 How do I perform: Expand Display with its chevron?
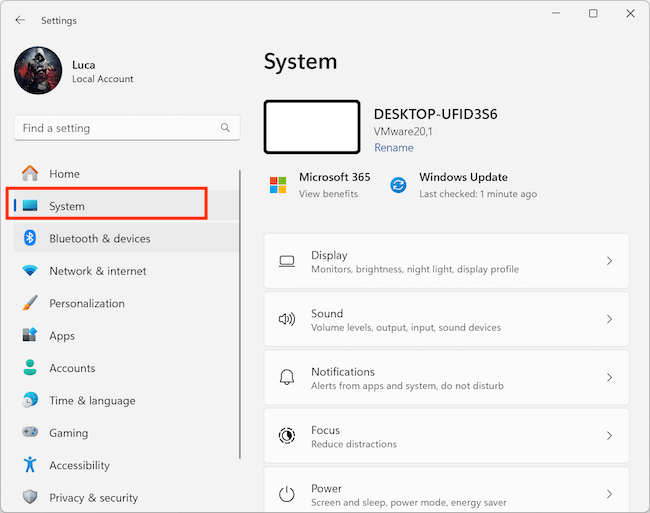coord(609,261)
